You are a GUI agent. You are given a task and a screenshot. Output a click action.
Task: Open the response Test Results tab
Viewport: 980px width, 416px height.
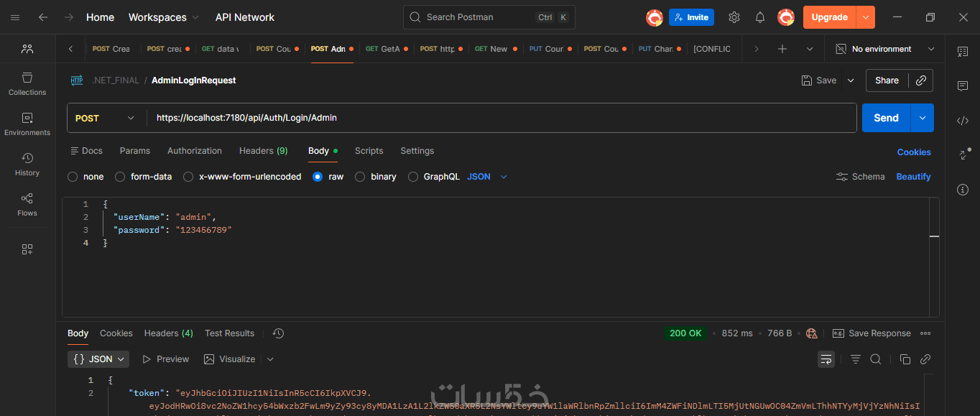pos(230,333)
